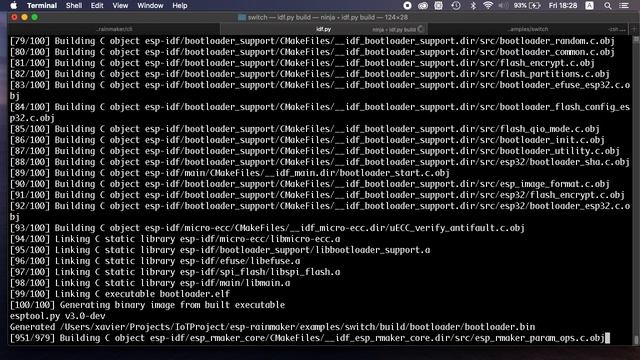Open the Creative Cloud menu bar icon
The image size is (640, 360).
[x=422, y=5]
